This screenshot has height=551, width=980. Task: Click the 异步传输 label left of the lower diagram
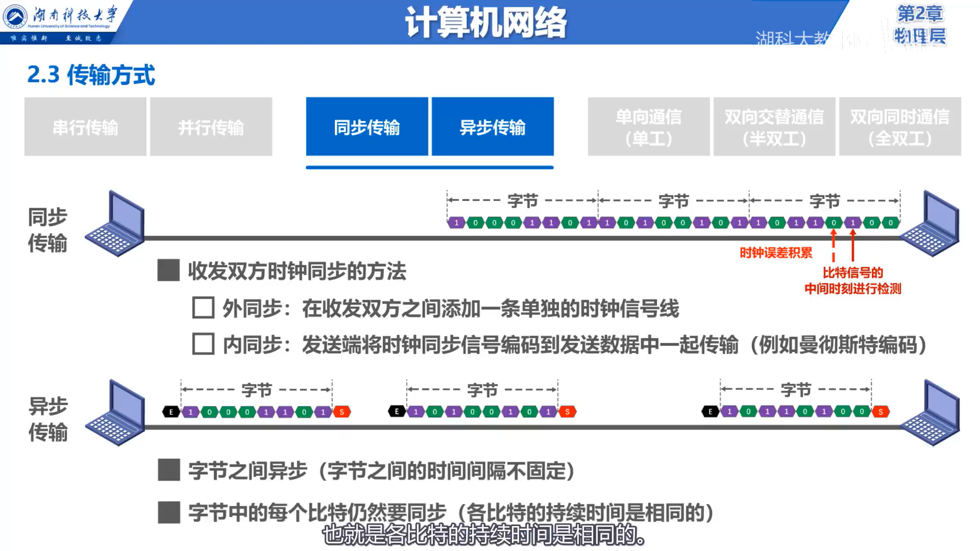48,419
